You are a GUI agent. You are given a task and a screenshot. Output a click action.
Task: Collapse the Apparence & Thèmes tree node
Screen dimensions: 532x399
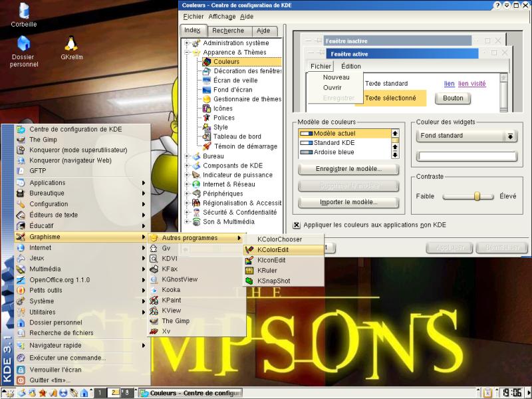[x=187, y=53]
